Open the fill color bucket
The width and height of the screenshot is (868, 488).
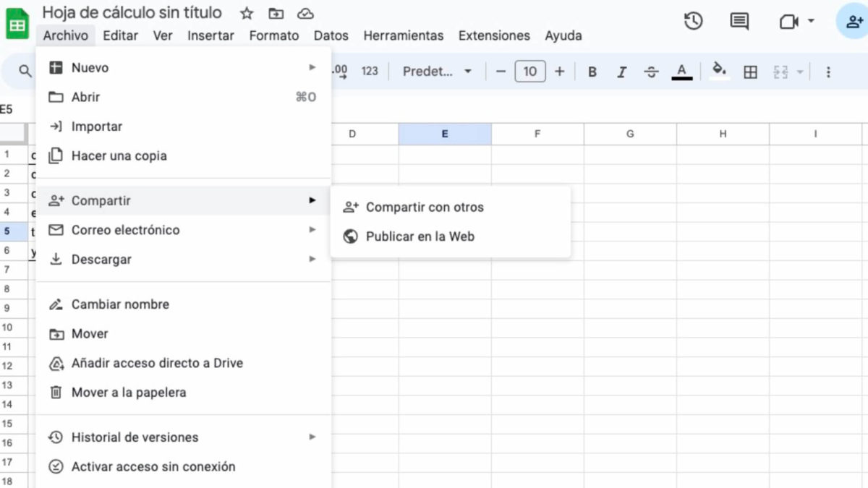point(719,70)
